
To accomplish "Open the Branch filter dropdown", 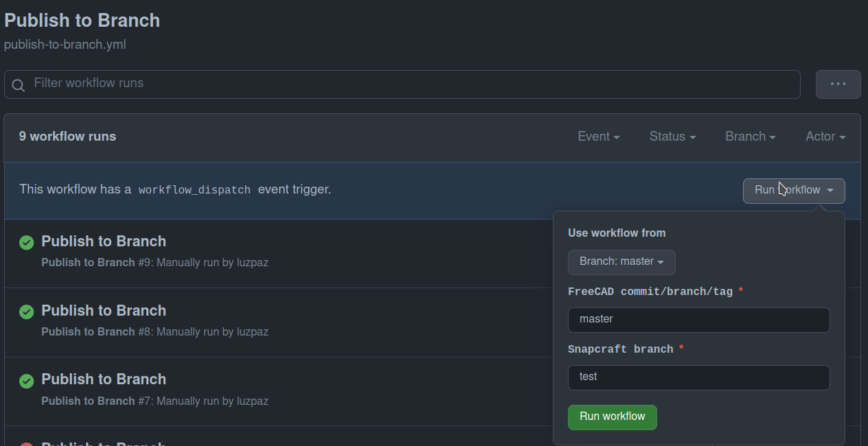I will [750, 137].
